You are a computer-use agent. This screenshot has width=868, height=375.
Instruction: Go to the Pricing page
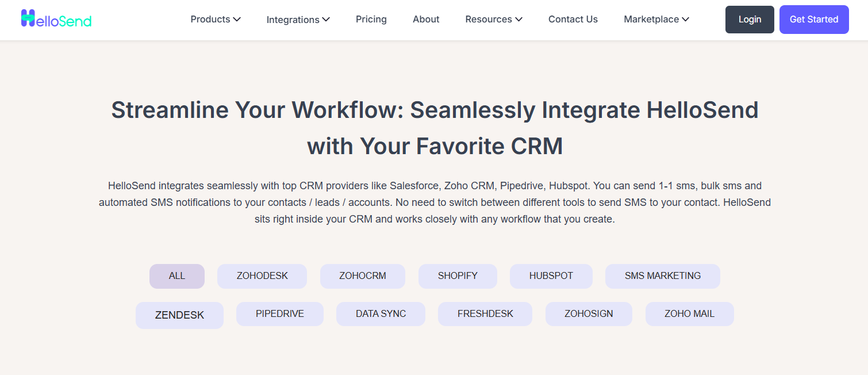tap(371, 20)
